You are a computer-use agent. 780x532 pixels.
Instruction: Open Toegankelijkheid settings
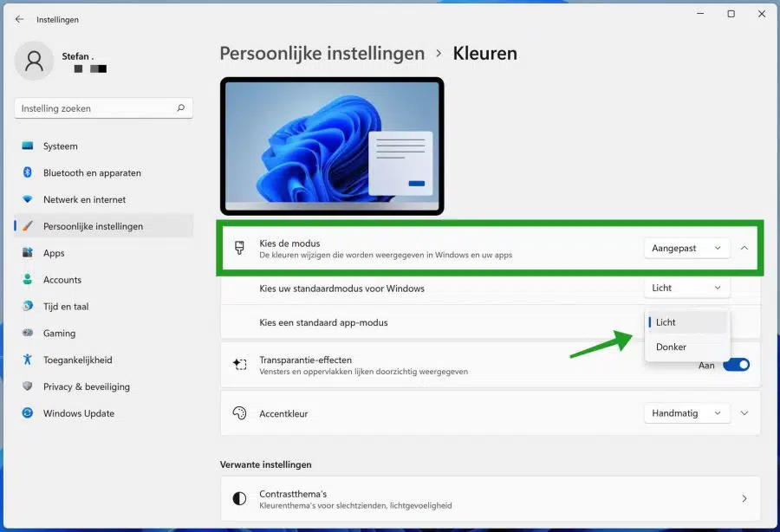click(x=103, y=360)
